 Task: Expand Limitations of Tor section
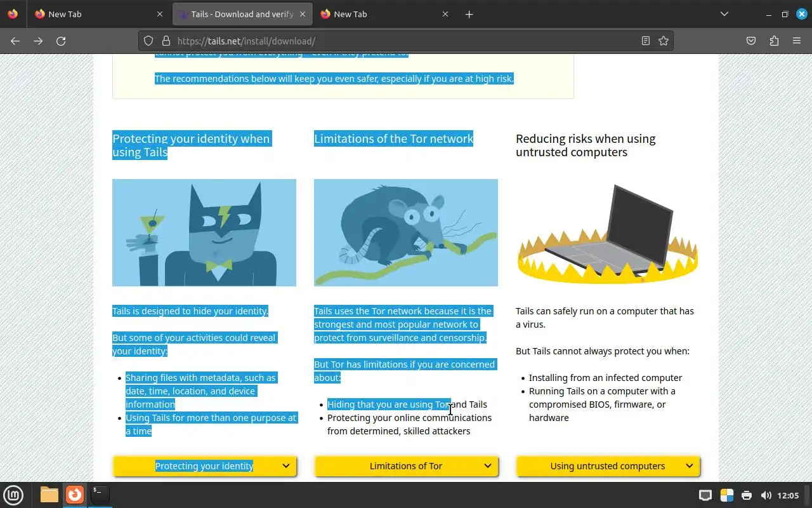[406, 466]
